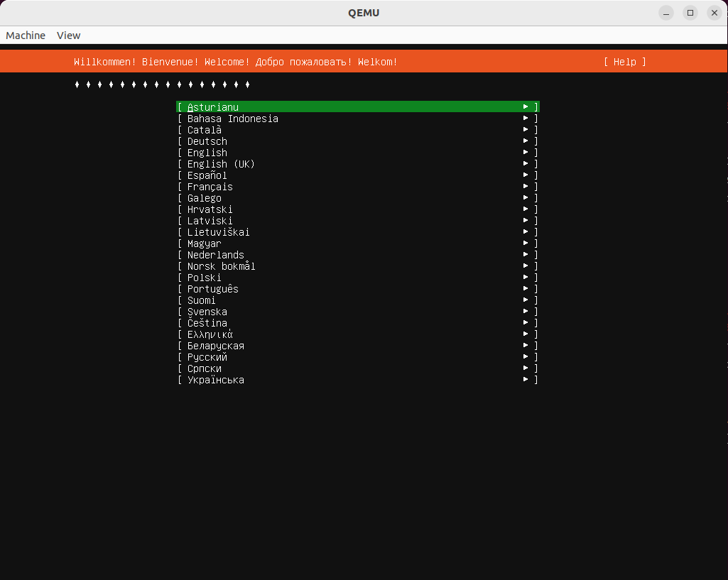Viewport: 728px width, 580px height.
Task: Expand the Русский language entry arrow
Action: point(526,357)
